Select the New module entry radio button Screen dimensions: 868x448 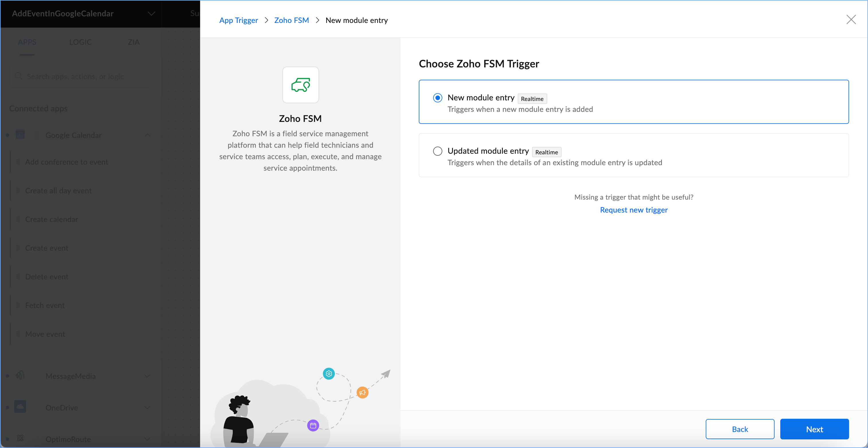(437, 98)
